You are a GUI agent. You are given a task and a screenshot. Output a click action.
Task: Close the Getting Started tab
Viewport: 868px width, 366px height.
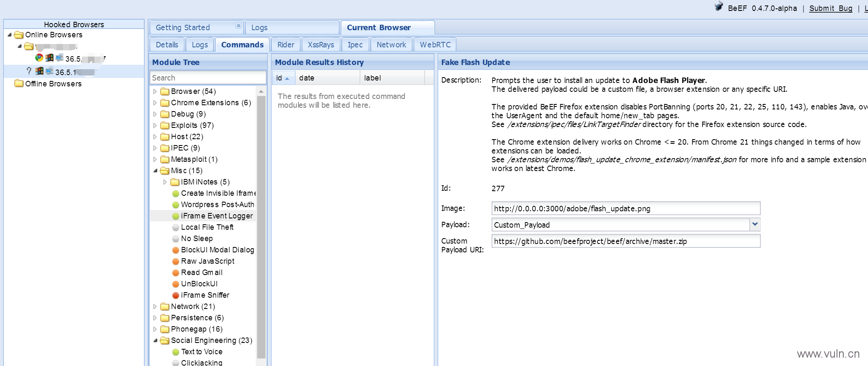click(238, 26)
